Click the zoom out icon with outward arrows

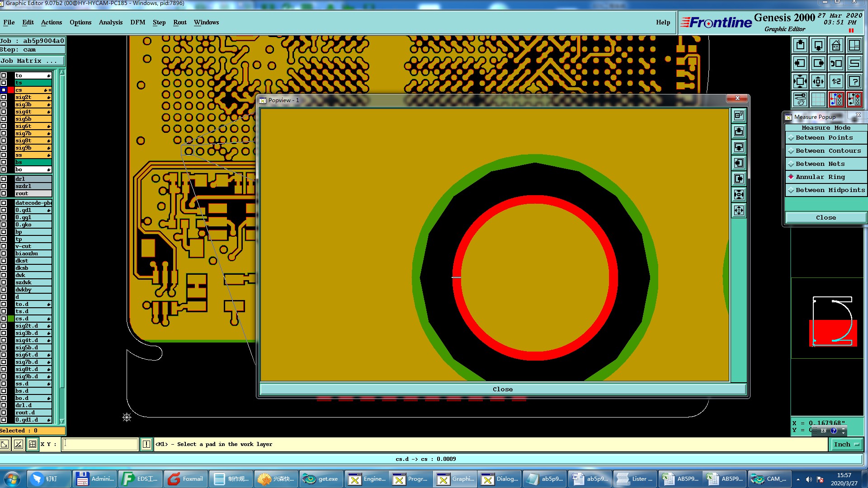(818, 81)
